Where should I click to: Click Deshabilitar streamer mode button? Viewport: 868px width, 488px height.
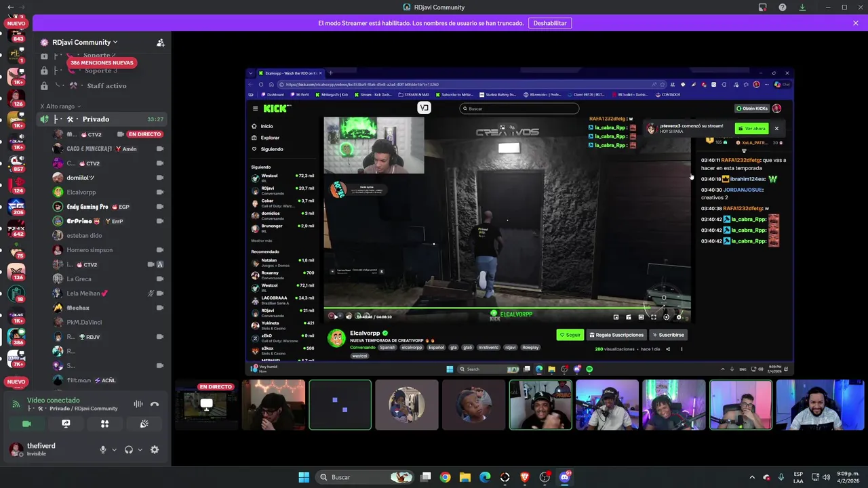[550, 23]
